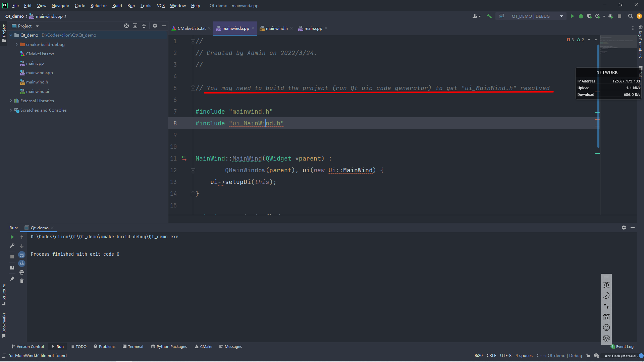The width and height of the screenshot is (644, 362).
Task: Open Project panel gear options
Action: point(155,26)
